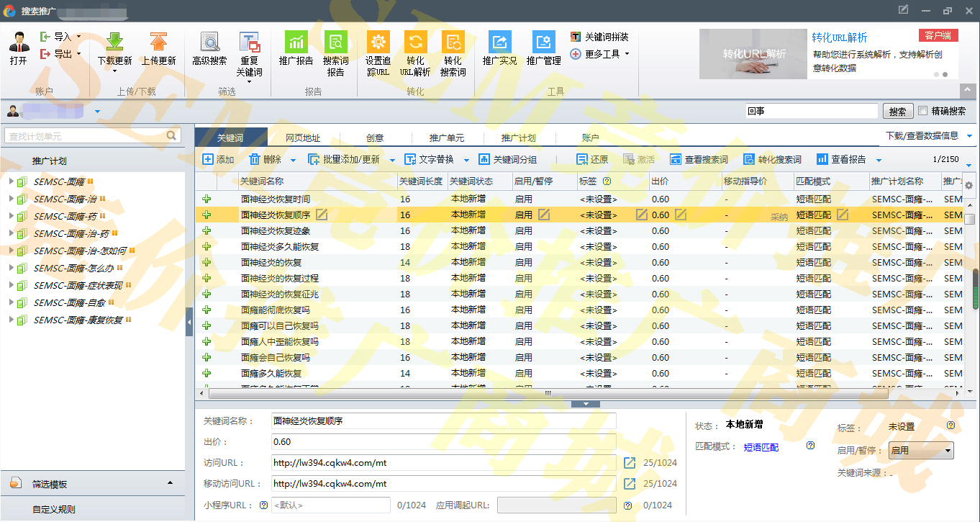Open 访问URL link in browser icon
This screenshot has height=522, width=980.
click(x=629, y=463)
